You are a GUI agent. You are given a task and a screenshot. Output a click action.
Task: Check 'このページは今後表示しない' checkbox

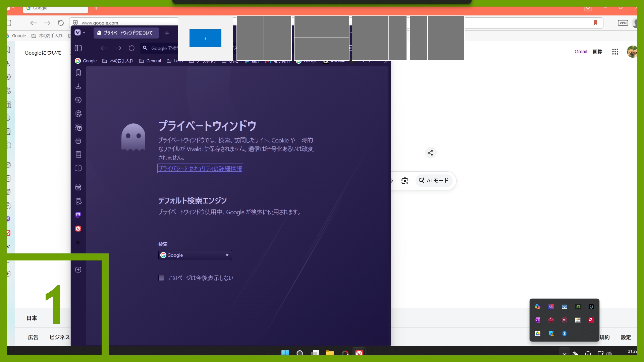coord(161,278)
